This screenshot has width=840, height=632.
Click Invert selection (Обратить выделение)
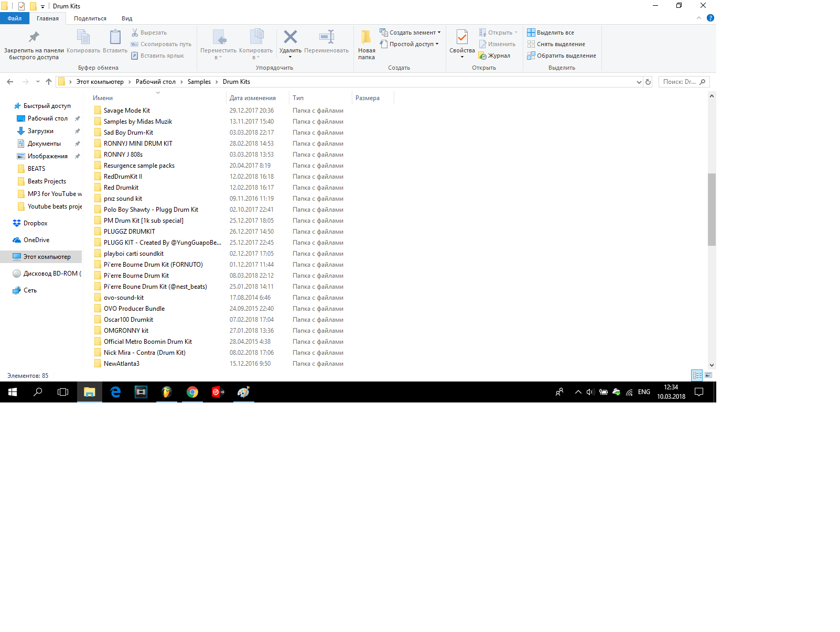pos(562,56)
